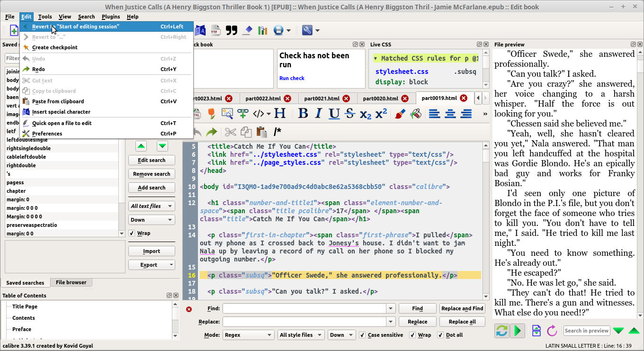The width and height of the screenshot is (644, 351).
Task: Open the TTF fonts management icon
Action: click(x=215, y=30)
